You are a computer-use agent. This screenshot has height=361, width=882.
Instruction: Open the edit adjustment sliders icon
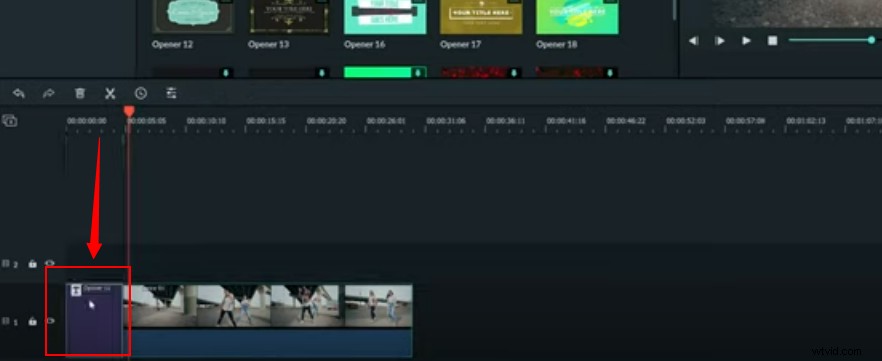[172, 93]
